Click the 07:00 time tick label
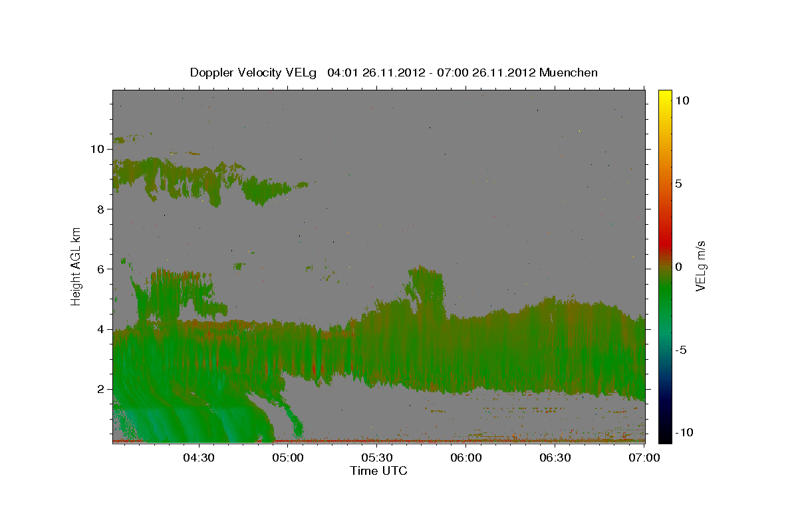This screenshot has height=532, width=798. pyautogui.click(x=645, y=458)
